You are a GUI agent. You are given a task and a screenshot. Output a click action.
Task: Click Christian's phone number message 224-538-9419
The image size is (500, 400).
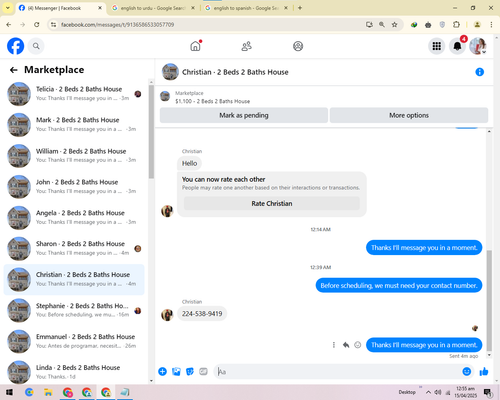(x=202, y=314)
